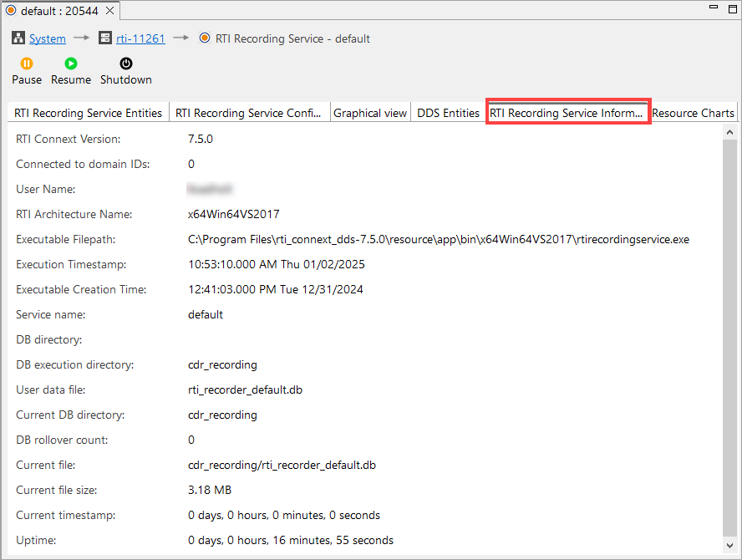
Task: Click the orange icon on default:20544 tab
Action: 11,10
